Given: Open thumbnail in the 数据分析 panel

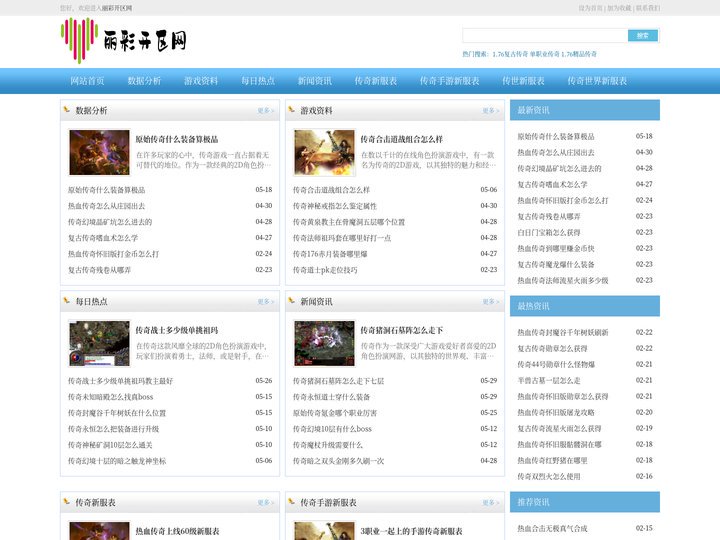Looking at the screenshot, I should 99,152.
